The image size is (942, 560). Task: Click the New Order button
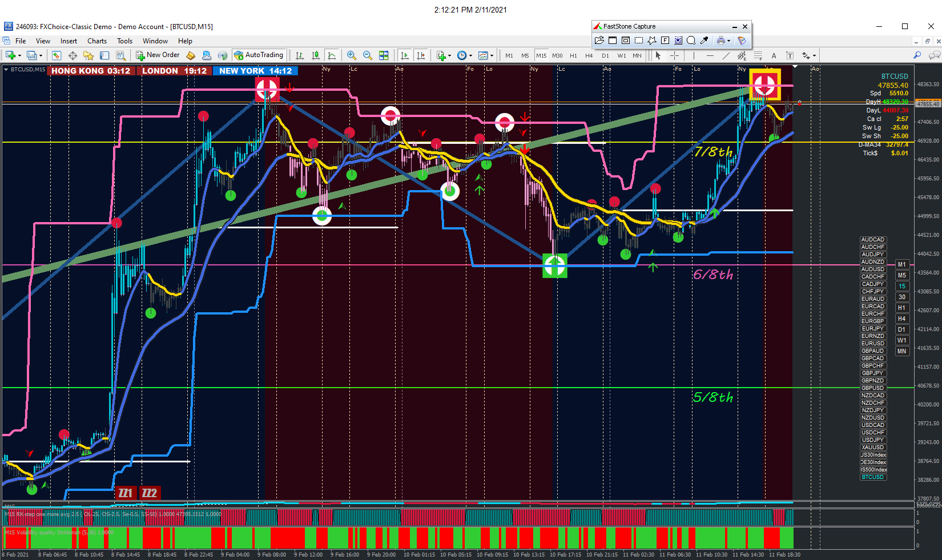click(x=158, y=55)
